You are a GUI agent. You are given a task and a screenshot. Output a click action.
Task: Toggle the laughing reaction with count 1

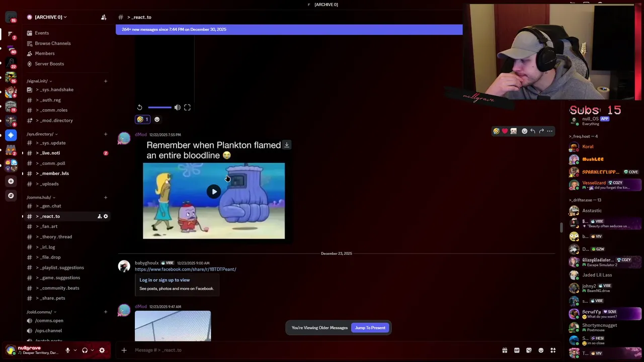[143, 120]
